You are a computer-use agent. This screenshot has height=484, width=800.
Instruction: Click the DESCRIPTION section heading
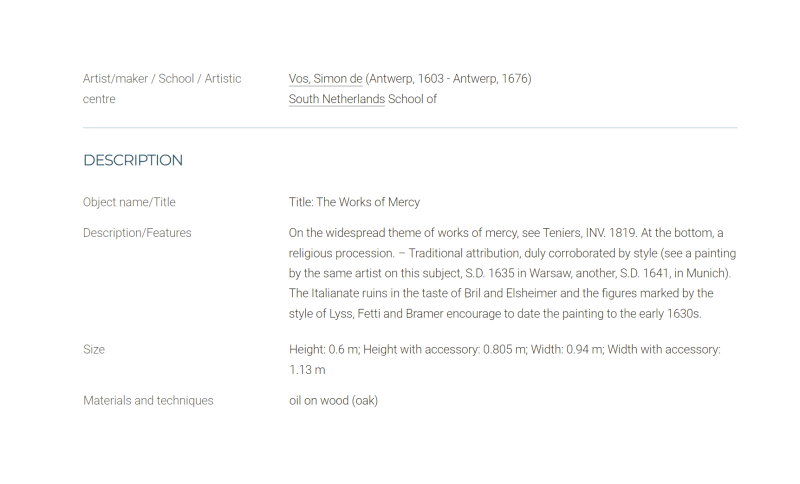point(133,160)
